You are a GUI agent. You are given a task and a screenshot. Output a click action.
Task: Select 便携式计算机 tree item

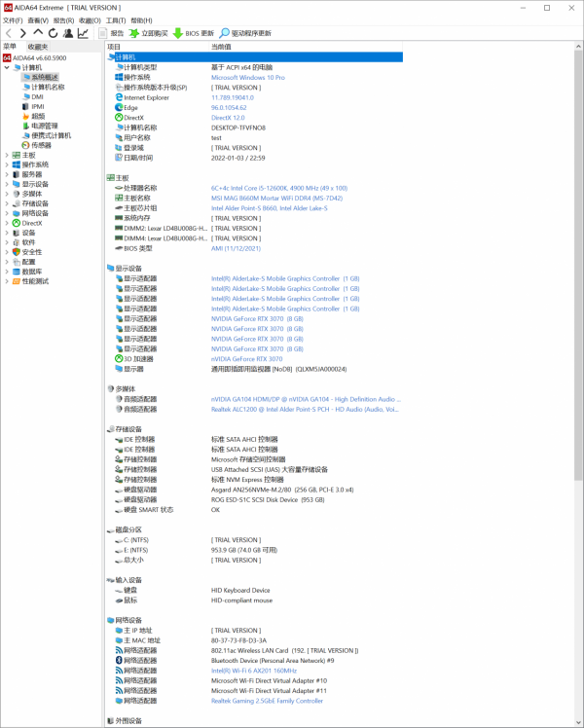[x=47, y=135]
